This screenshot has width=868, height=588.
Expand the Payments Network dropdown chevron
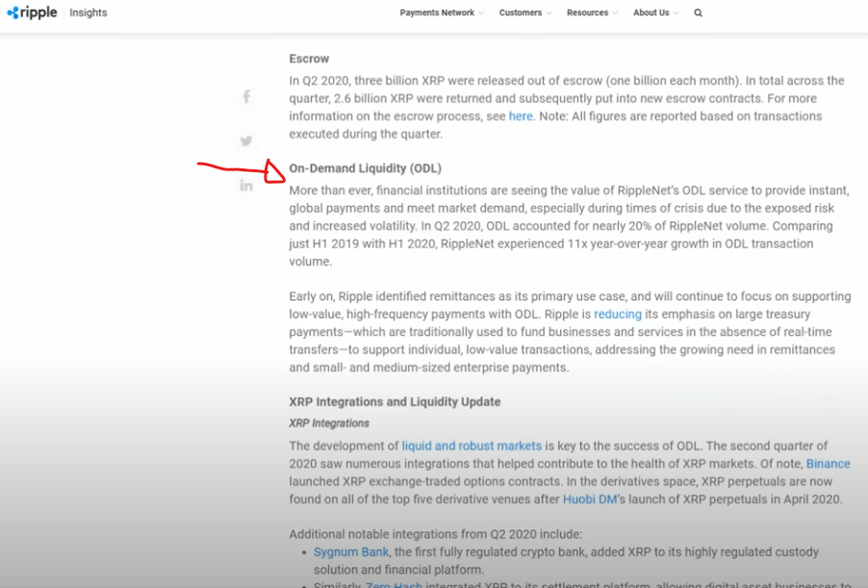point(481,13)
